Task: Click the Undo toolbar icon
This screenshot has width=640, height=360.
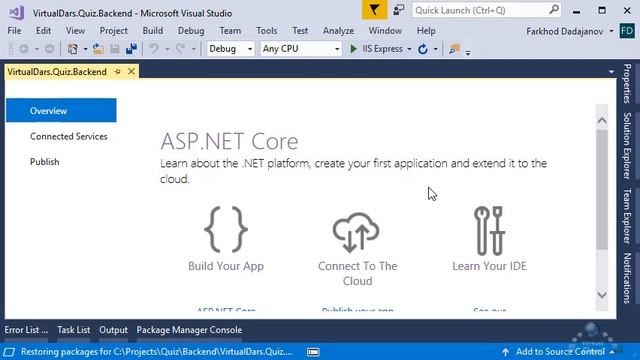Action: point(154,49)
